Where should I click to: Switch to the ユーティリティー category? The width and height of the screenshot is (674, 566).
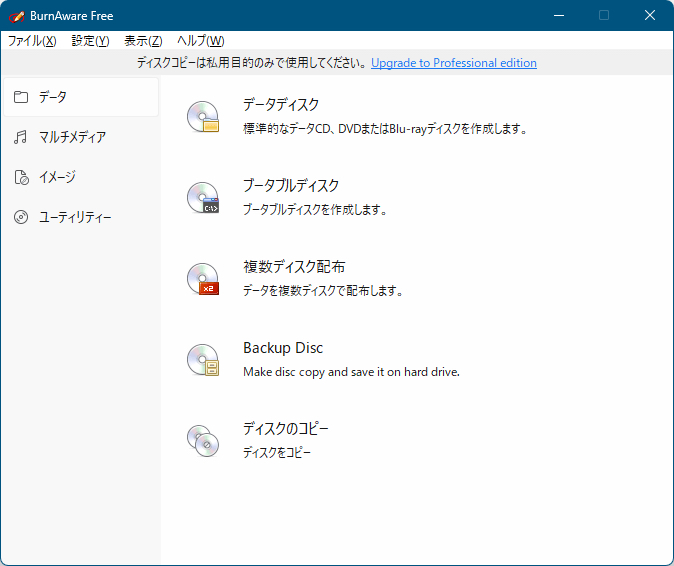pos(81,217)
